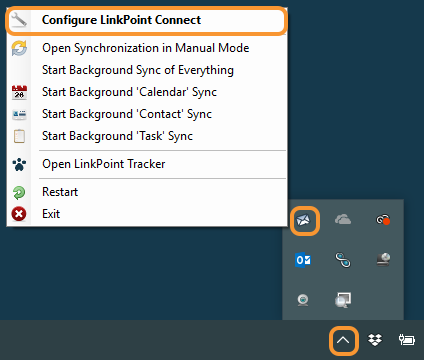This screenshot has width=424, height=360.
Task: Click the tray icon with red dot
Action: tap(383, 220)
